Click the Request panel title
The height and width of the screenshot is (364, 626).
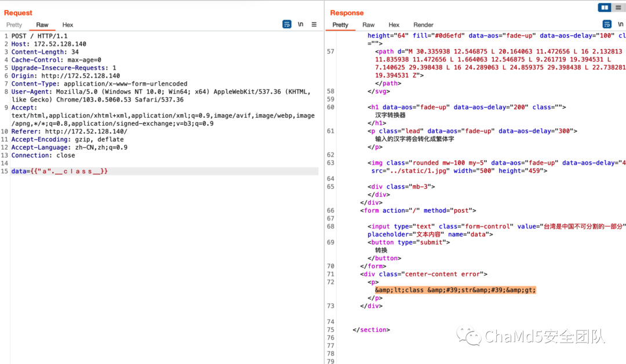(x=19, y=13)
